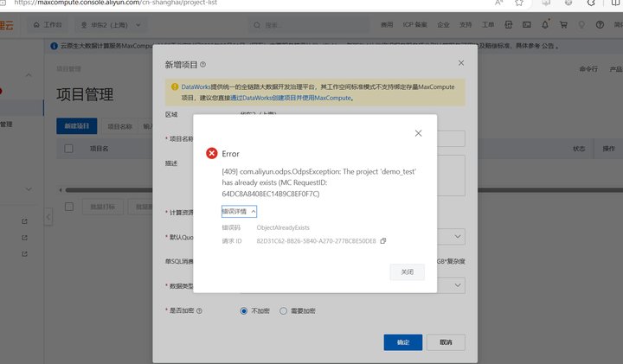Click the 命令行 link at top right
Image resolution: width=623 pixels, height=364 pixels.
(588, 69)
